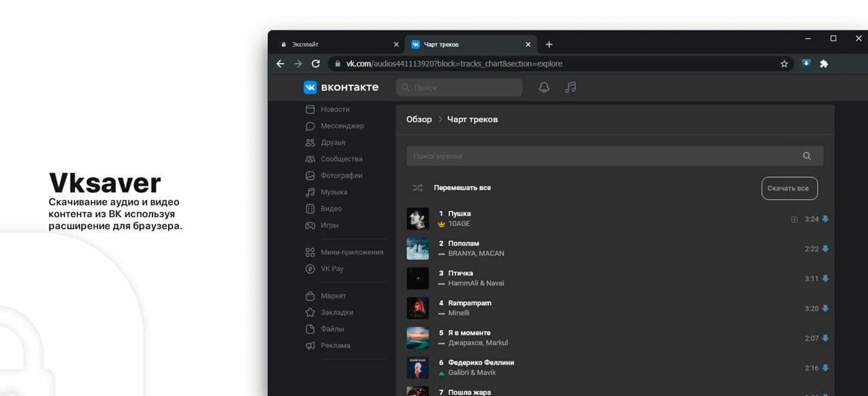
Task: Click download arrow for track Пополам
Action: pos(825,249)
